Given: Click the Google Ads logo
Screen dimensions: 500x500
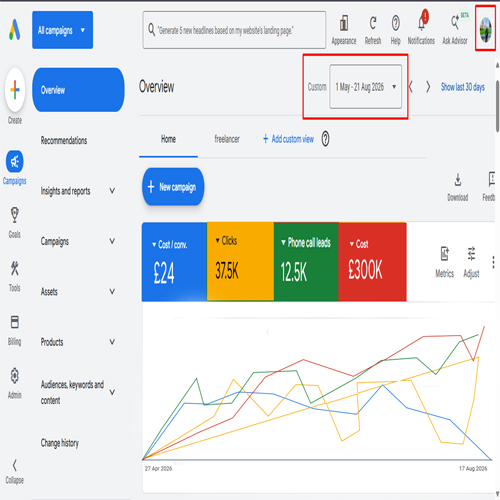Looking at the screenshot, I should (15, 30).
